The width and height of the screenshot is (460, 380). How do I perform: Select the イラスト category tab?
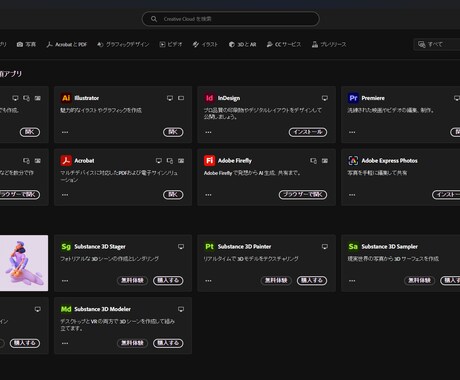pyautogui.click(x=205, y=44)
